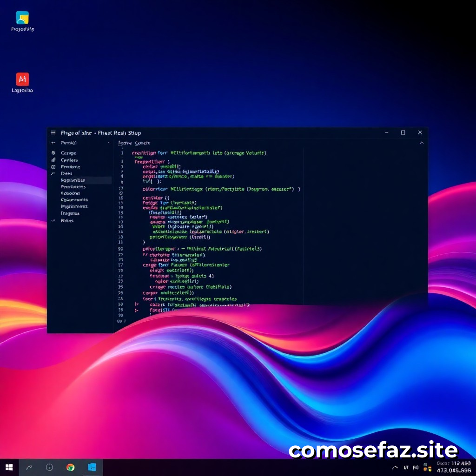Open the blue and yellow desktop shortcut

pos(22,18)
